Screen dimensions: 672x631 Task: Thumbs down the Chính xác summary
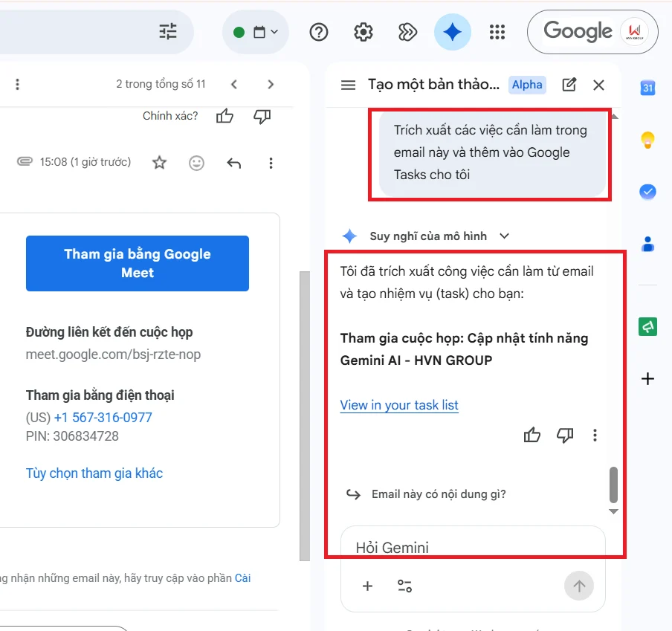click(x=262, y=116)
